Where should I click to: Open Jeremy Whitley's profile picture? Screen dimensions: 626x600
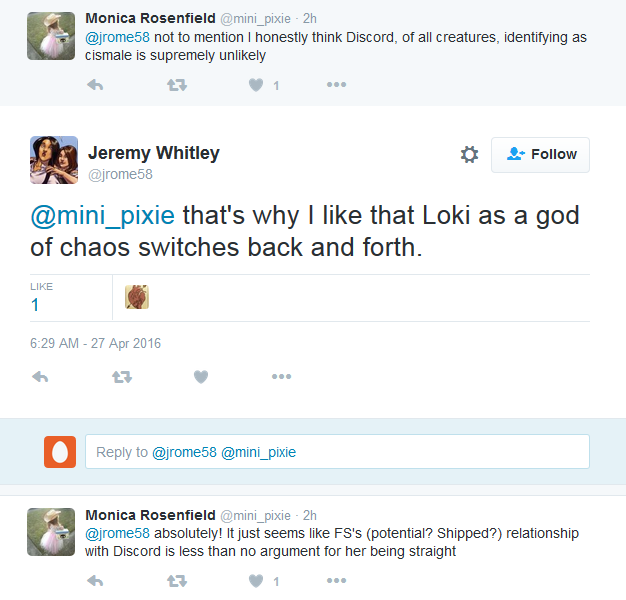pyautogui.click(x=54, y=160)
